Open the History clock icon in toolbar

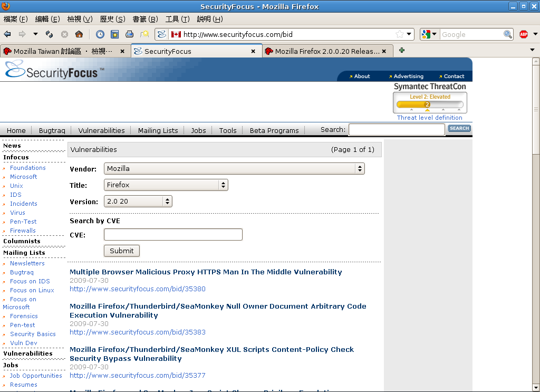100,34
